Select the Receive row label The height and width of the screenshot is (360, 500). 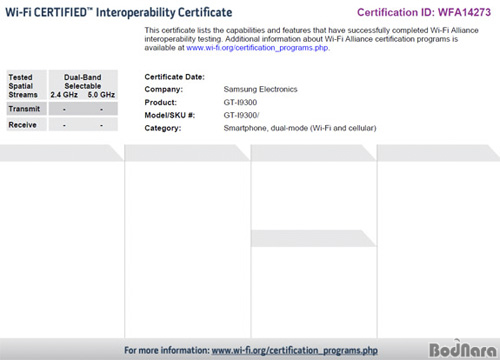[26, 125]
